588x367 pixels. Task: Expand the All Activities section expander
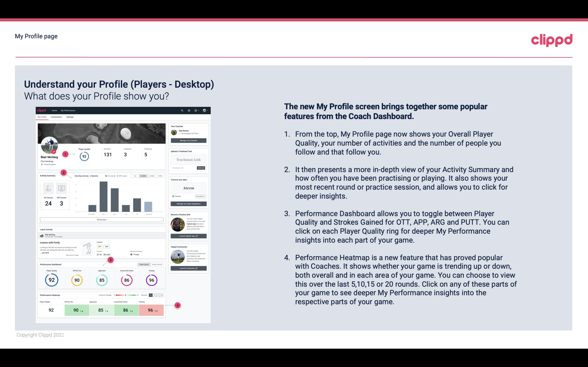tap(102, 220)
